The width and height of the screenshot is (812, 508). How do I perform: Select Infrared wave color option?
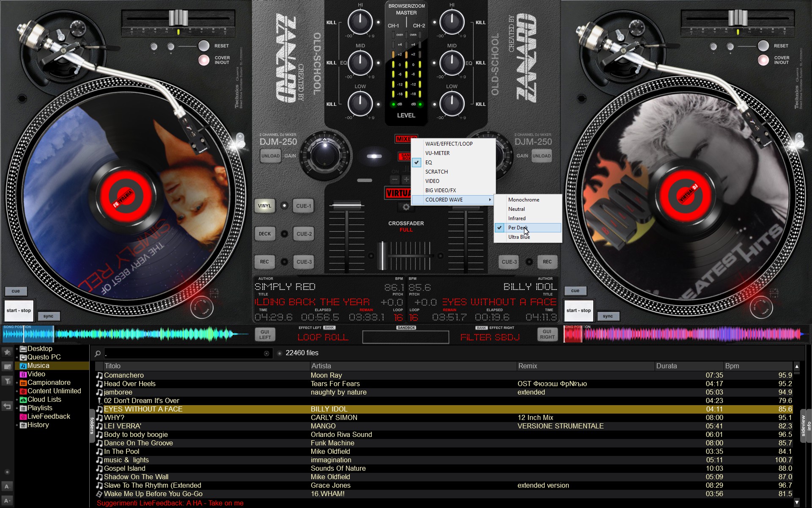tap(517, 218)
